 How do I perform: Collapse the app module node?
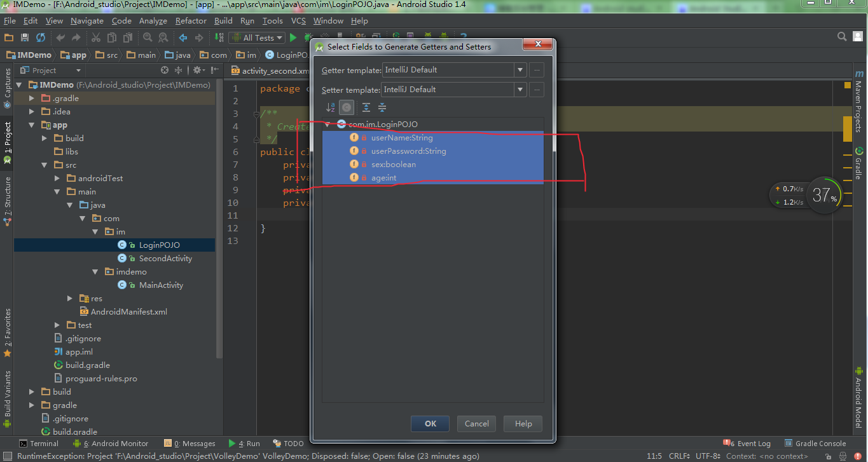point(32,125)
